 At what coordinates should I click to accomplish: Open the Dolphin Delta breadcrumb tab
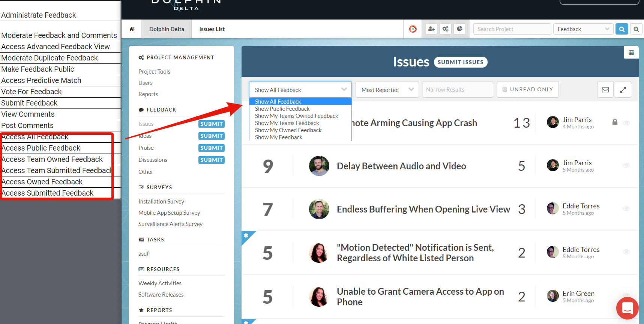(x=167, y=29)
